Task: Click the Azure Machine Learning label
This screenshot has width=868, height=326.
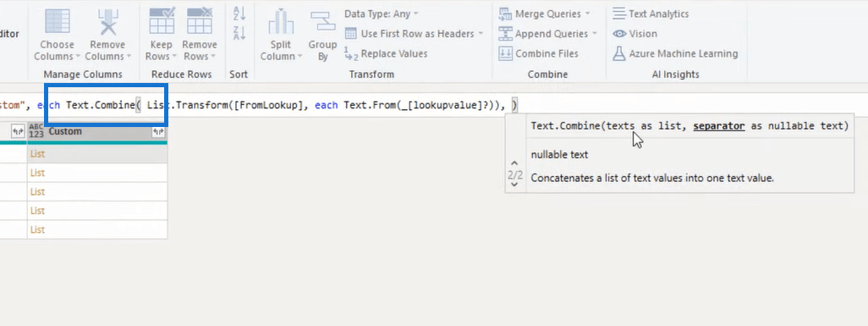Action: click(x=683, y=54)
